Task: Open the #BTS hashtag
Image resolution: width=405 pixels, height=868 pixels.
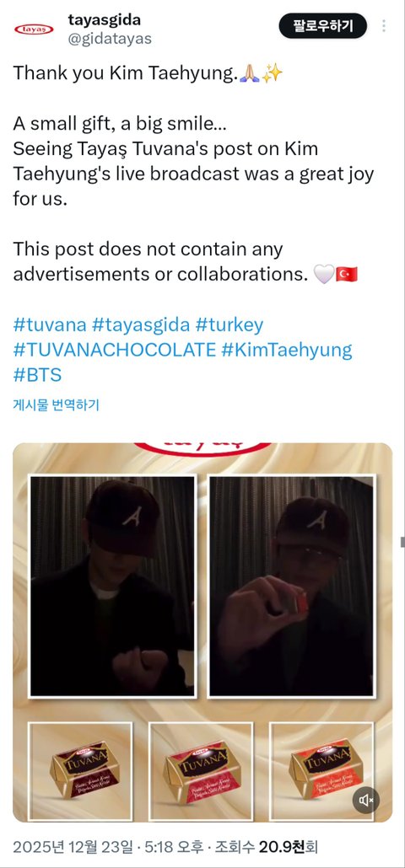Action: tap(37, 375)
